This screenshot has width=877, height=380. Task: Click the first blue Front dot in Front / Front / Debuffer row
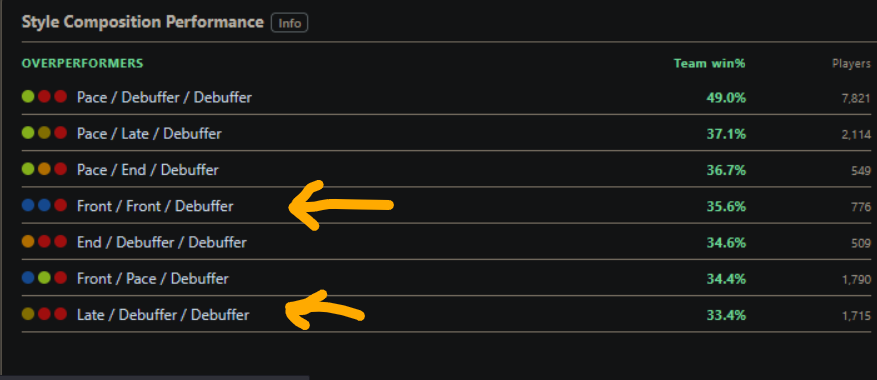click(x=28, y=205)
